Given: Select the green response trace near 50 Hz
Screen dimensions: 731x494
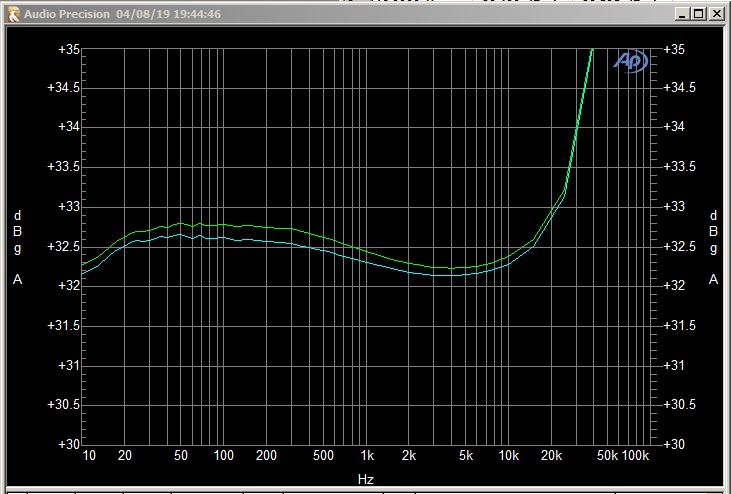Looking at the screenshot, I should point(181,223).
